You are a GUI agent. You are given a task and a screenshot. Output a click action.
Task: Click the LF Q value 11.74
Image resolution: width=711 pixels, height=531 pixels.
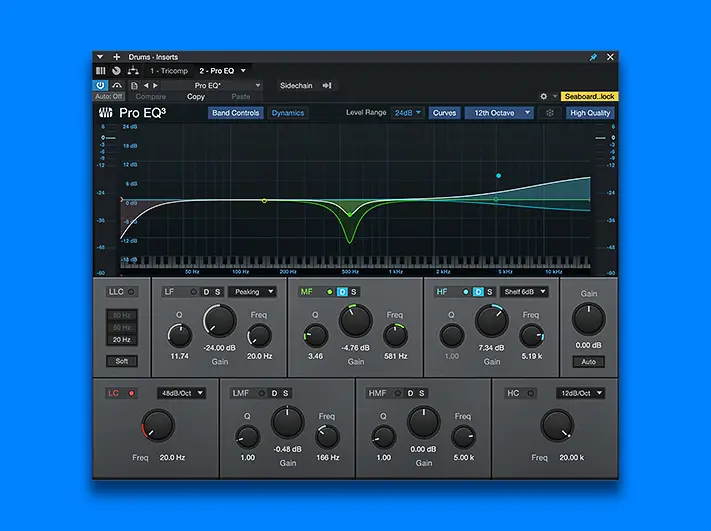[x=180, y=356]
